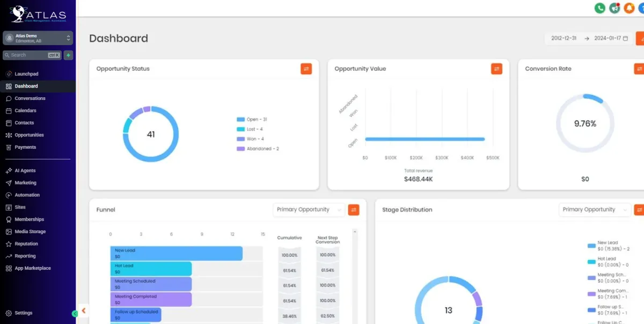The height and width of the screenshot is (324, 644).
Task: Open the megaphone announcements icon
Action: tap(614, 8)
